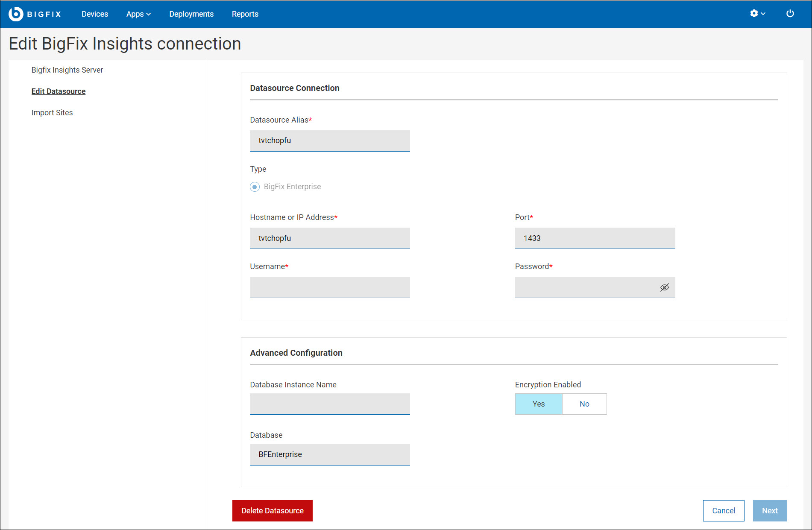Toggle password visibility eye icon
This screenshot has height=530, width=812.
click(664, 287)
